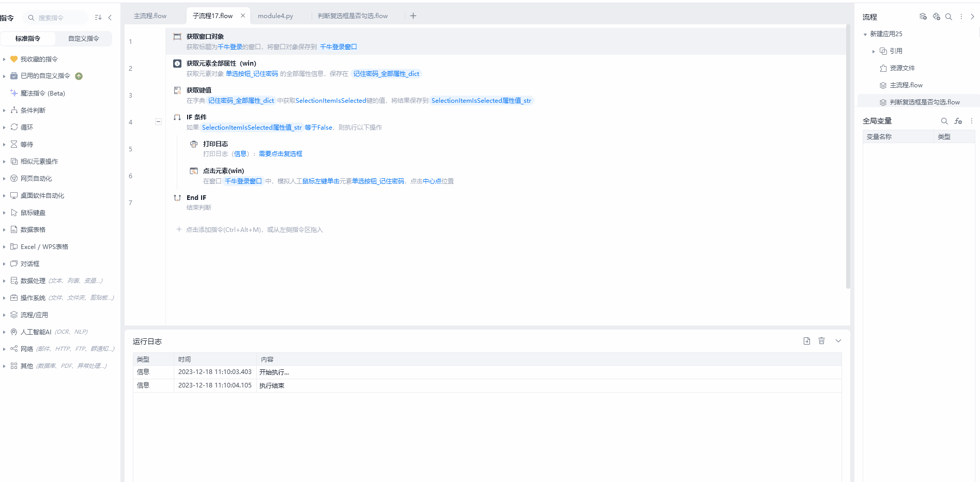The width and height of the screenshot is (980, 482).
Task: Open the plus button for new tab
Action: (x=413, y=16)
